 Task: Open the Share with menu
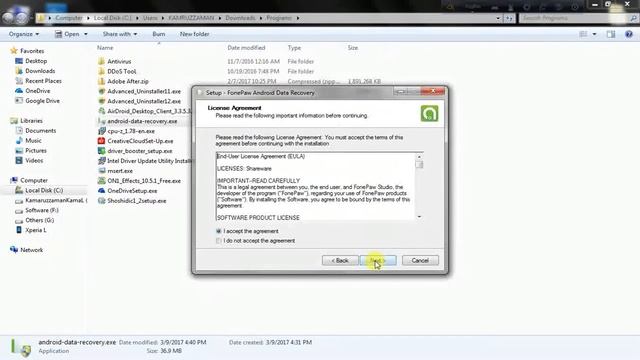point(120,34)
